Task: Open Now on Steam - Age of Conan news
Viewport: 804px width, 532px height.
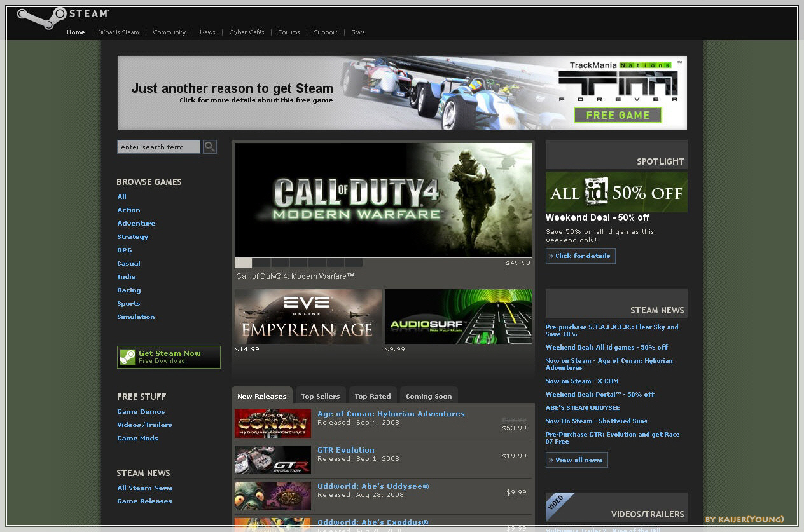Action: (609, 364)
